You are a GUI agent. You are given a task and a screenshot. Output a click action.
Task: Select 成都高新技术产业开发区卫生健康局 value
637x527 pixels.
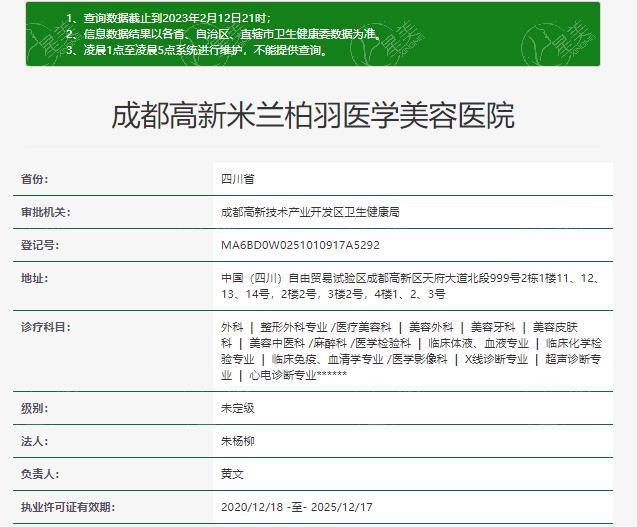pyautogui.click(x=310, y=212)
